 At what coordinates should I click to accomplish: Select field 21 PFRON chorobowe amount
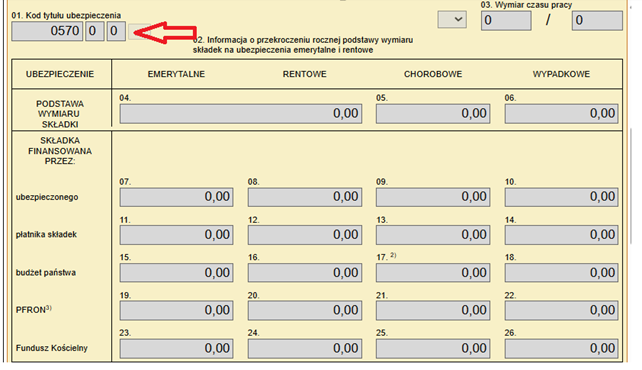[x=433, y=311]
